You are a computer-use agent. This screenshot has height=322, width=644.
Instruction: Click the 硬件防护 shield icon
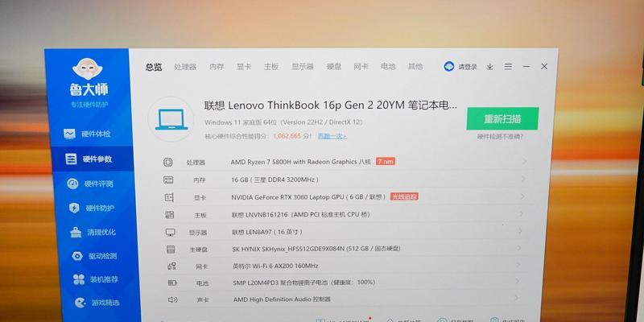coord(74,208)
